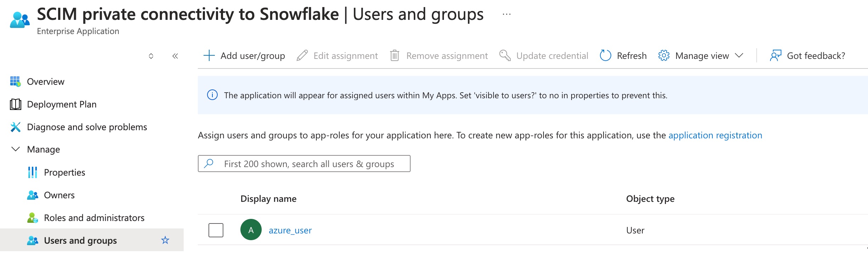Collapse the sidebar with double chevron
Image resolution: width=868 pixels, height=254 pixels.
point(175,56)
